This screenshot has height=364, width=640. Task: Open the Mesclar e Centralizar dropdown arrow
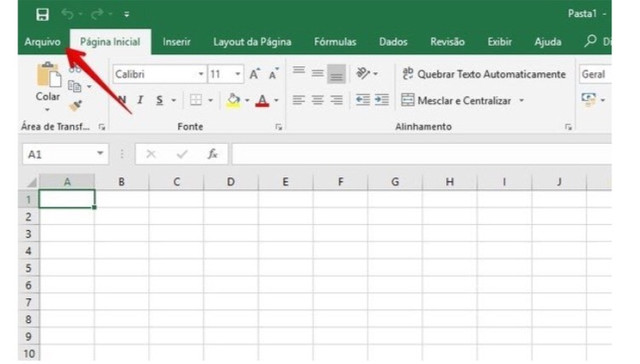tap(521, 100)
